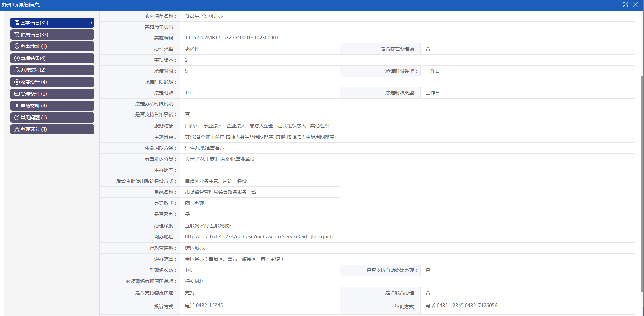Click the 办理项详细信息 title text

click(21, 5)
